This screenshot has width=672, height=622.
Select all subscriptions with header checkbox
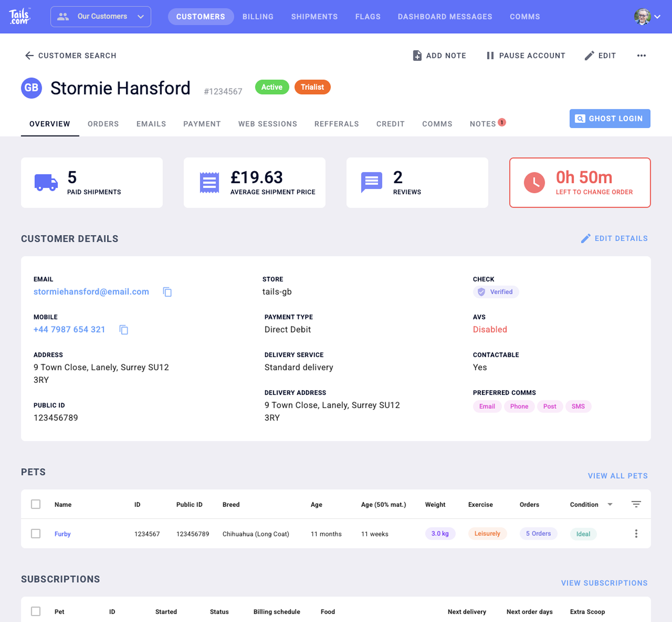36,611
